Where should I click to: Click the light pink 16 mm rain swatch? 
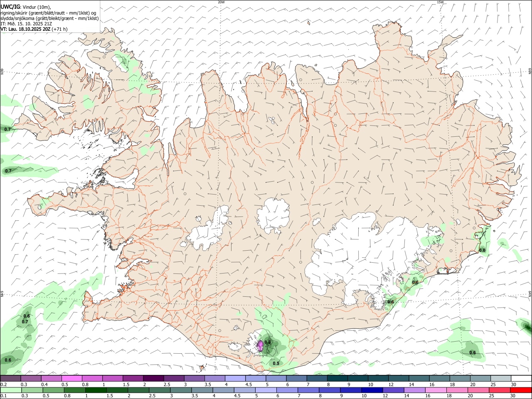click(436, 390)
